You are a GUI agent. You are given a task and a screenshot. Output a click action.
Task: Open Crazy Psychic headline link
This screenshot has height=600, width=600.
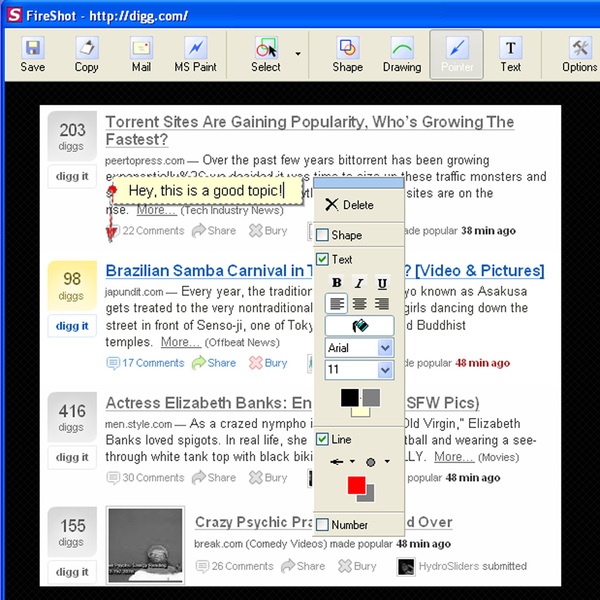tap(254, 522)
